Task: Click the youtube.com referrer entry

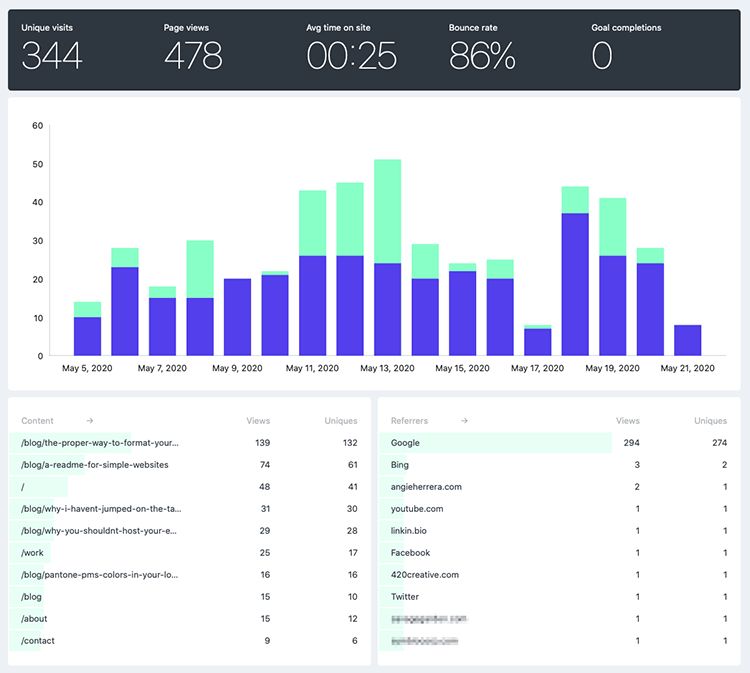Action: [x=417, y=509]
